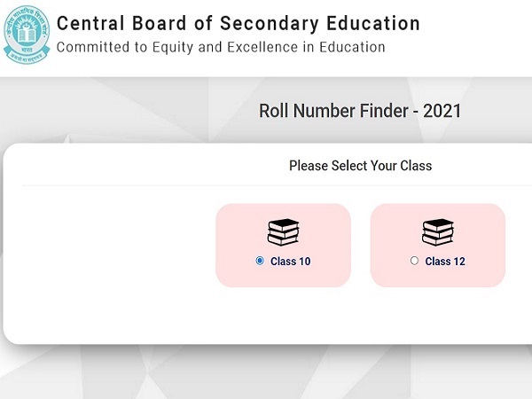Click the books icon above Class 12
532x399 pixels.
(438, 232)
